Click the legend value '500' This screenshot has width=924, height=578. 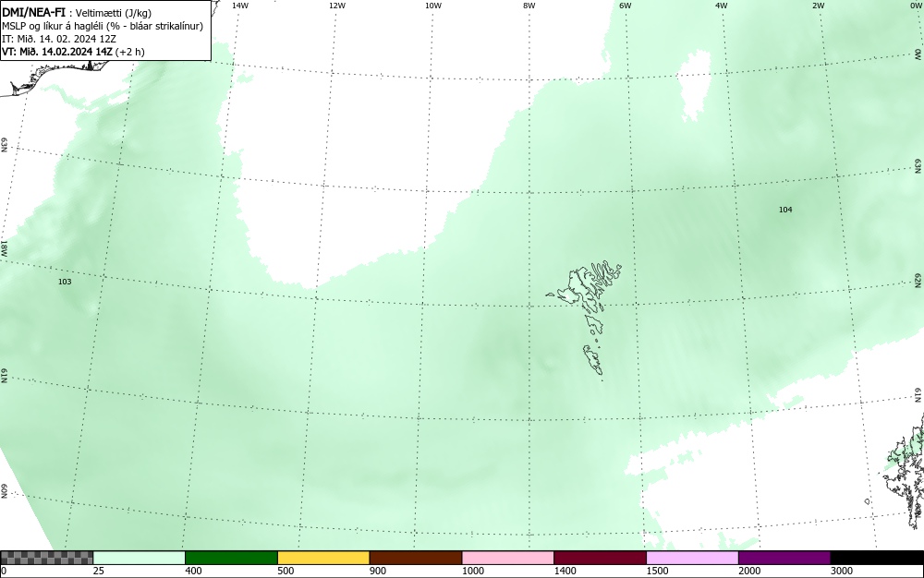(286, 571)
